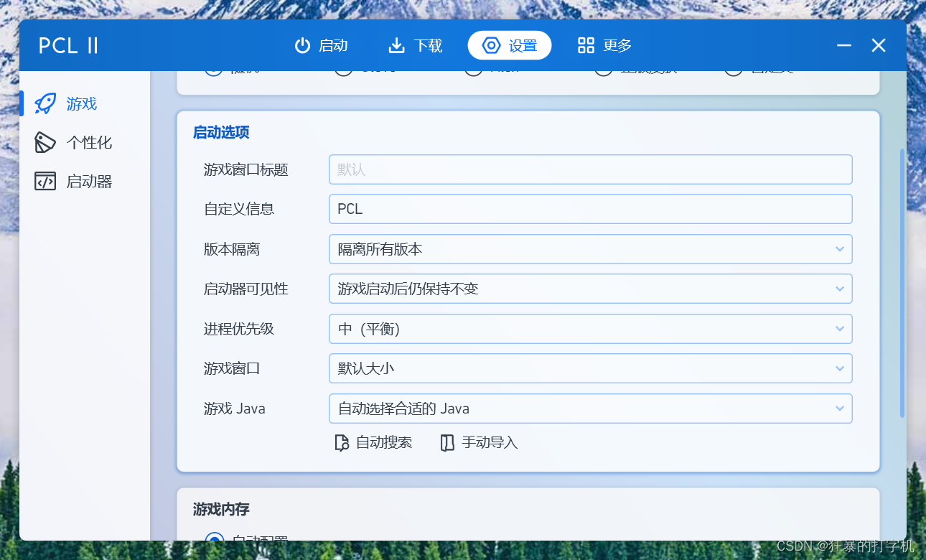926x560 pixels.
Task: Click the 进程优先级 label text
Action: pos(239,329)
